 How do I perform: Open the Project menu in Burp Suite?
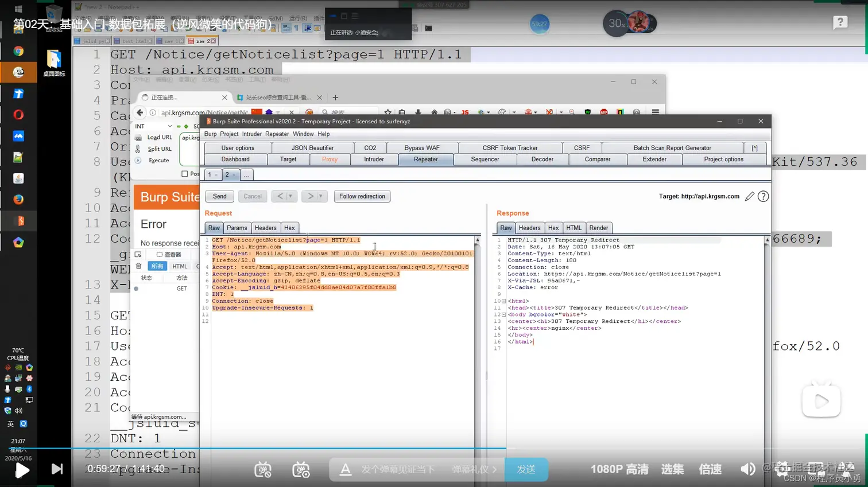pos(229,134)
